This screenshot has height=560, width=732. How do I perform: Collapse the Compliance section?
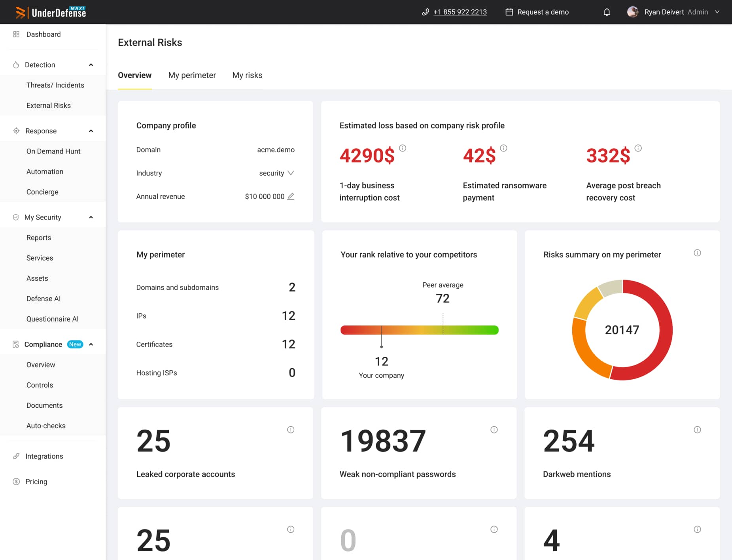coord(91,344)
